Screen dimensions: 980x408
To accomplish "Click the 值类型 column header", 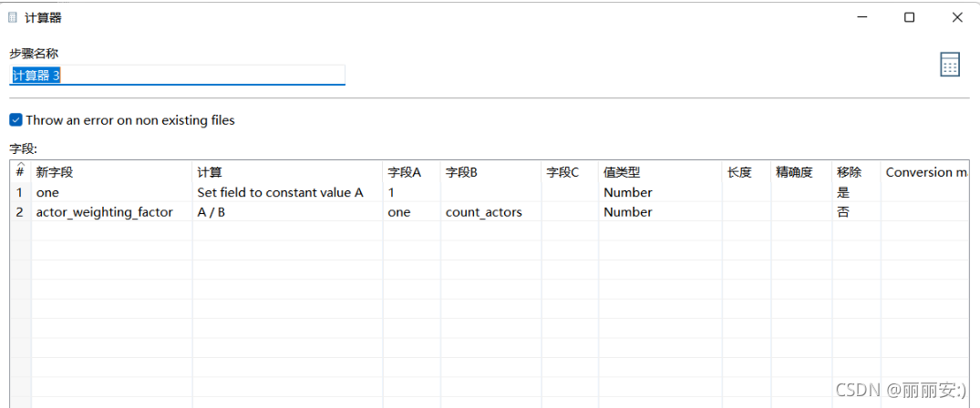I will 660,172.
